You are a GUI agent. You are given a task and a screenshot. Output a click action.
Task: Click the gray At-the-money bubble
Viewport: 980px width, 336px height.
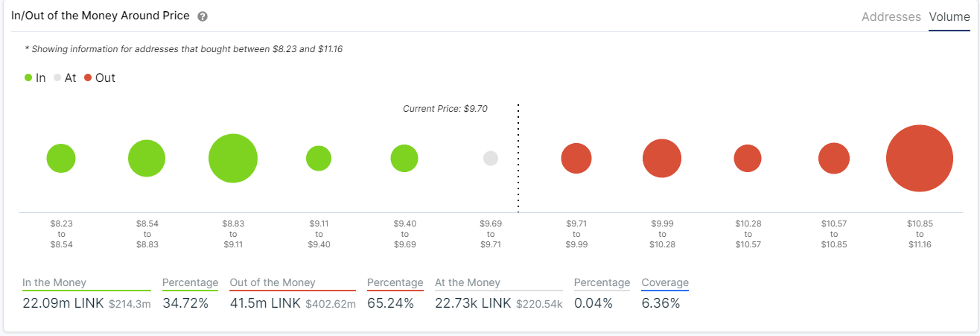point(491,158)
